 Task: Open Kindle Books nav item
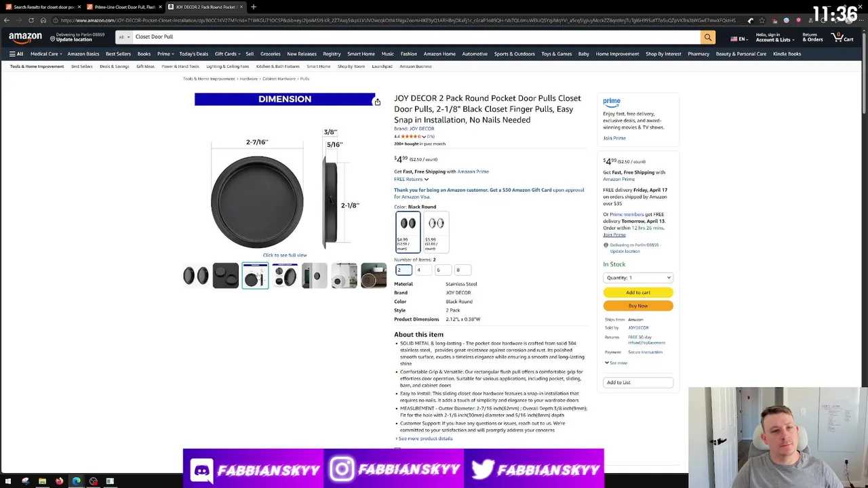(x=787, y=54)
